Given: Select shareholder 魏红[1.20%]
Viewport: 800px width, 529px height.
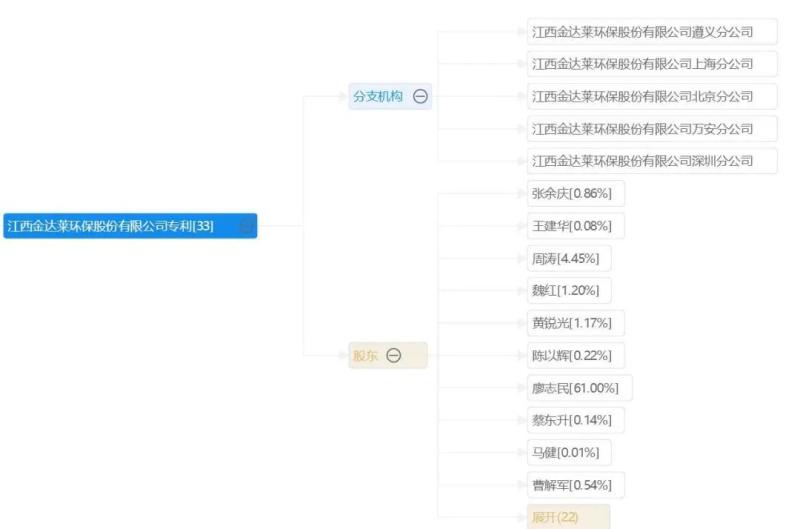Looking at the screenshot, I should pyautogui.click(x=569, y=291).
